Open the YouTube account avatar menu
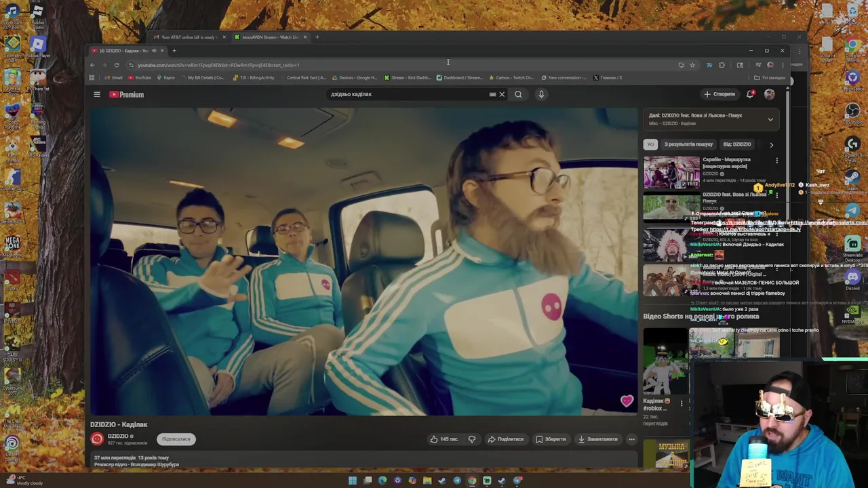868x488 pixels. coord(769,94)
